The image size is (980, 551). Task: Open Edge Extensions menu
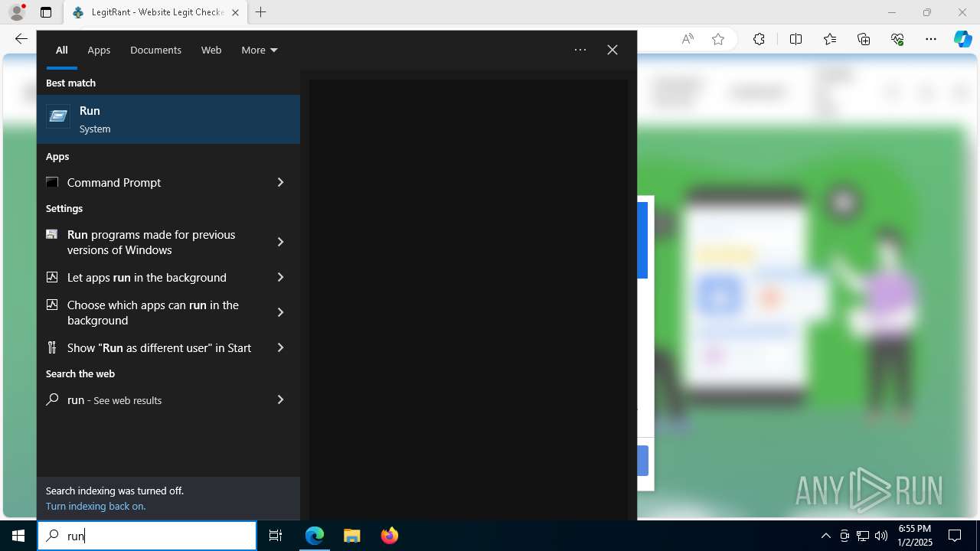point(759,39)
